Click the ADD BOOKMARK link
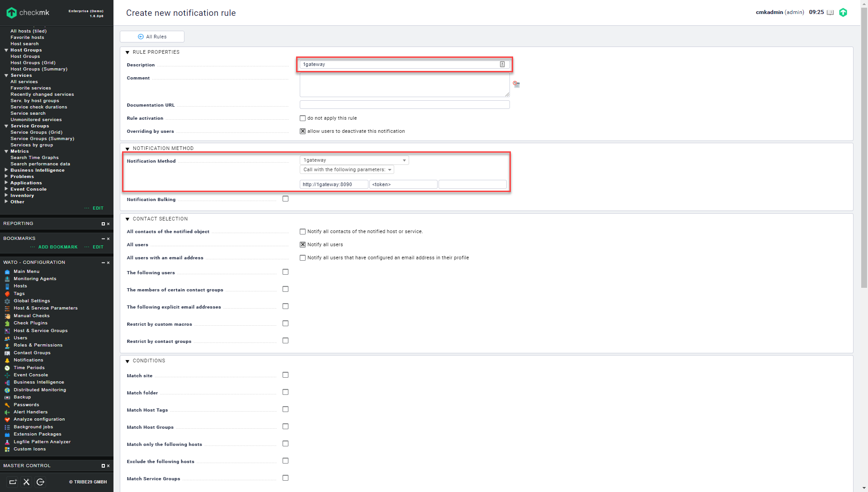 click(x=58, y=247)
